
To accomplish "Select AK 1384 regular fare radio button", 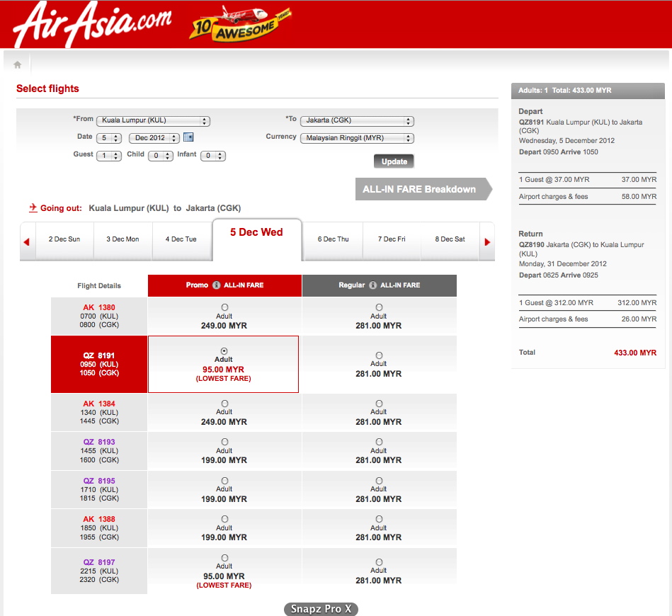I will tap(379, 404).
